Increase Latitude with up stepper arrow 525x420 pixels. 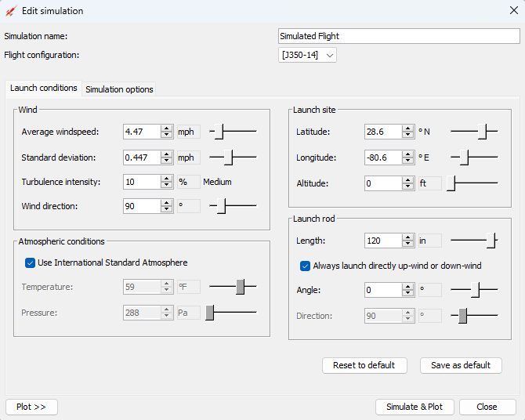(407, 129)
